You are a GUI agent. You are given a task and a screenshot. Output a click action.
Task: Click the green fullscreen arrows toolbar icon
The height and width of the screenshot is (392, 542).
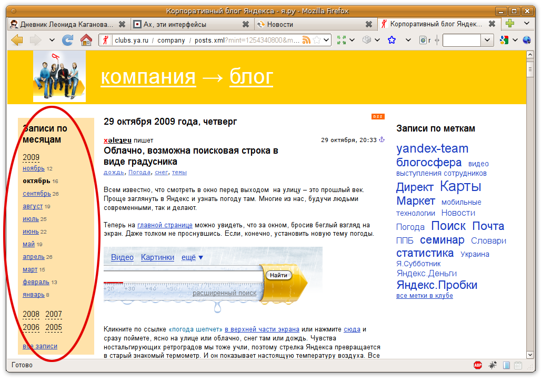coord(342,40)
